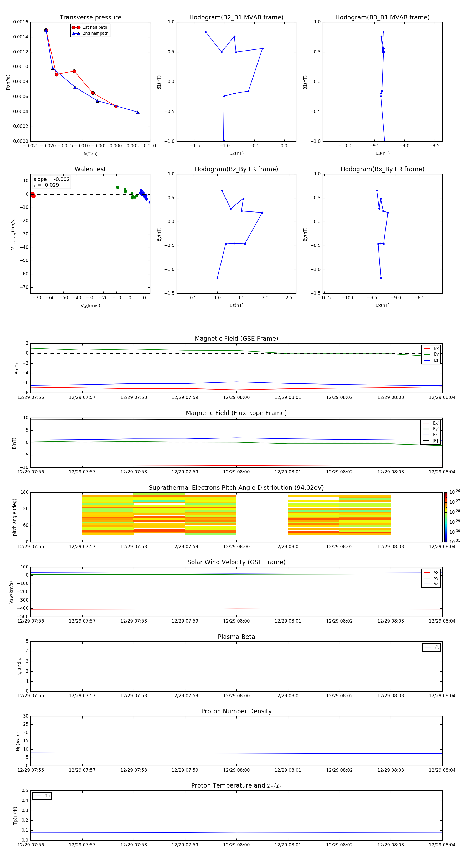Click the 'Plasma Beta' title
473x868 pixels.
236,637
